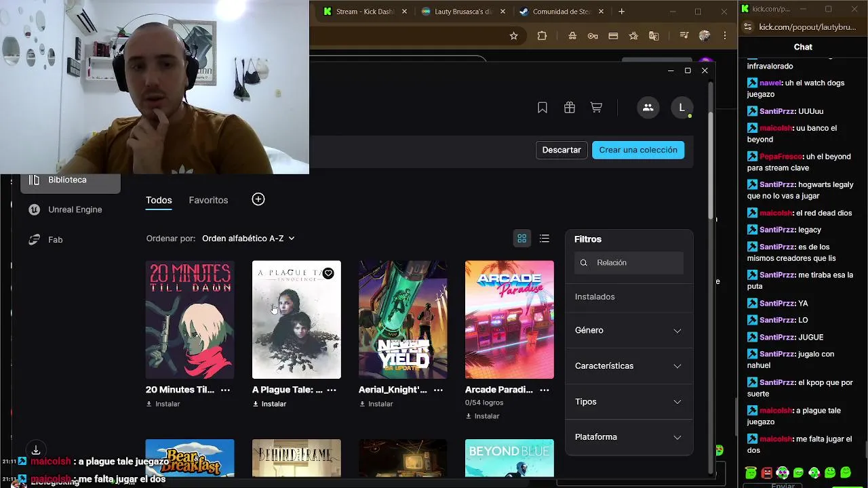Open options for Arcade Paradise
868x488 pixels.
tap(545, 390)
